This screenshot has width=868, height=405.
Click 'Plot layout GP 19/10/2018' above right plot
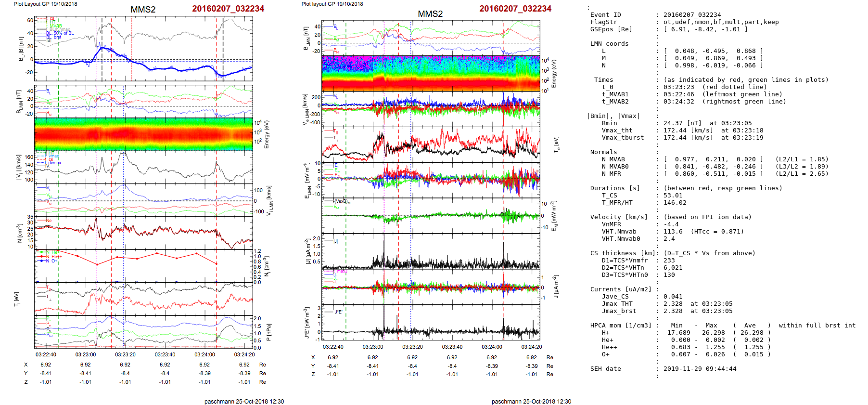pyautogui.click(x=332, y=4)
